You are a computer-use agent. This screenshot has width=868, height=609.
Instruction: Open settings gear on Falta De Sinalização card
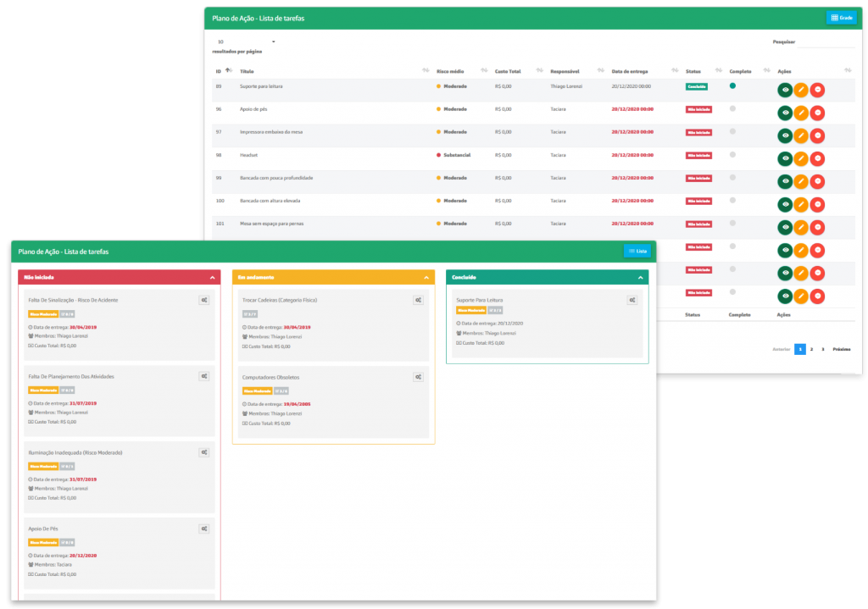coord(204,300)
